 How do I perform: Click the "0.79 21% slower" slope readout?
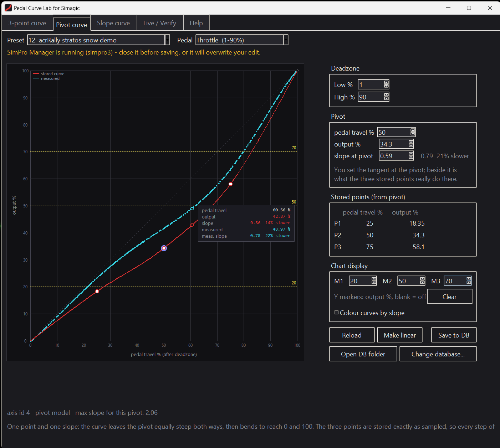click(x=445, y=156)
